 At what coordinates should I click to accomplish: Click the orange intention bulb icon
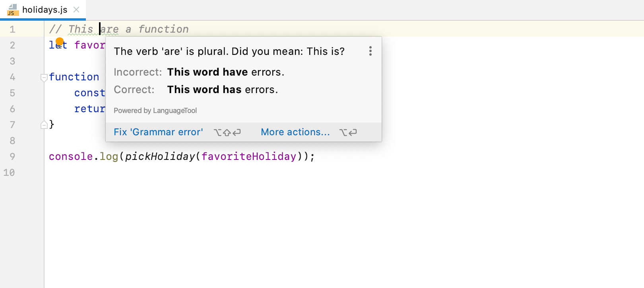coord(60,42)
